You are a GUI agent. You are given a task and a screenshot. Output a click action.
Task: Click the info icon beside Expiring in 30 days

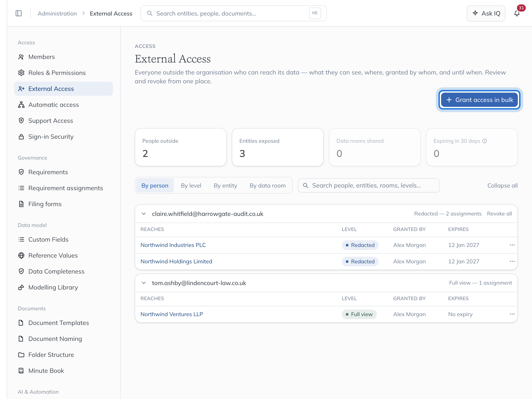pyautogui.click(x=485, y=141)
